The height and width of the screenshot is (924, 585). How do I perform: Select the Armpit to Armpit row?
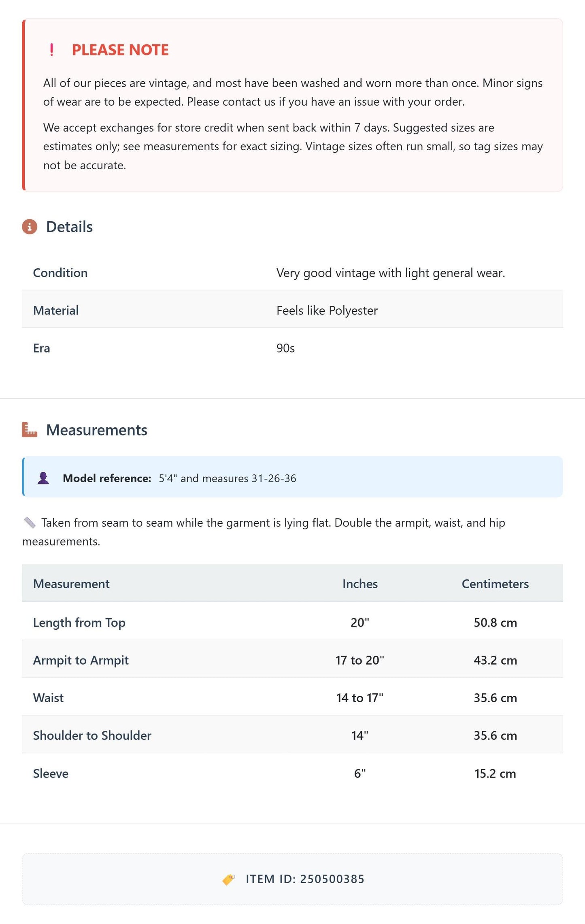tap(292, 660)
